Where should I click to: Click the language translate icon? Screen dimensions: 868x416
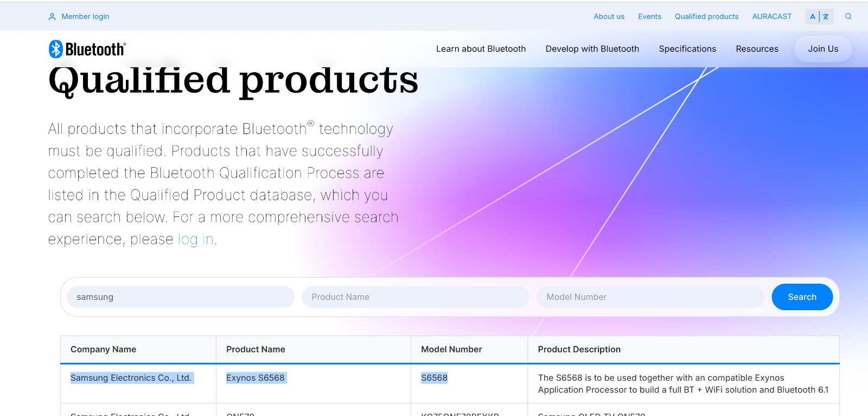click(819, 16)
